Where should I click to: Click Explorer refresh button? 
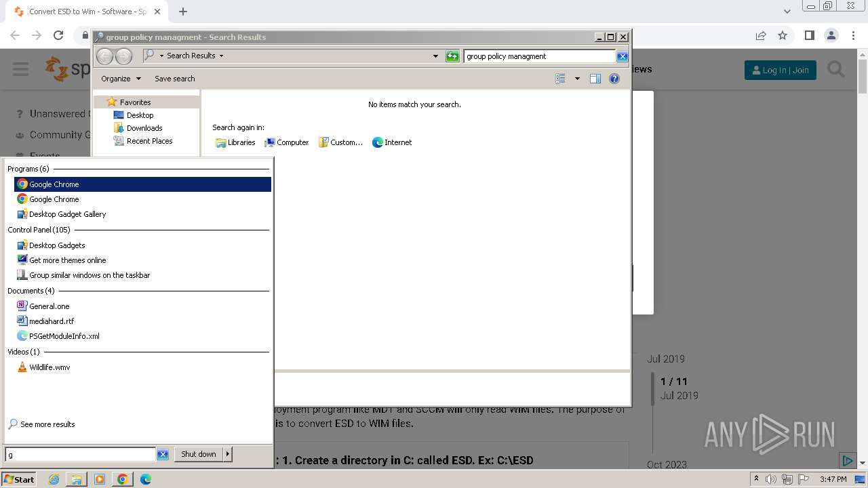(x=452, y=56)
